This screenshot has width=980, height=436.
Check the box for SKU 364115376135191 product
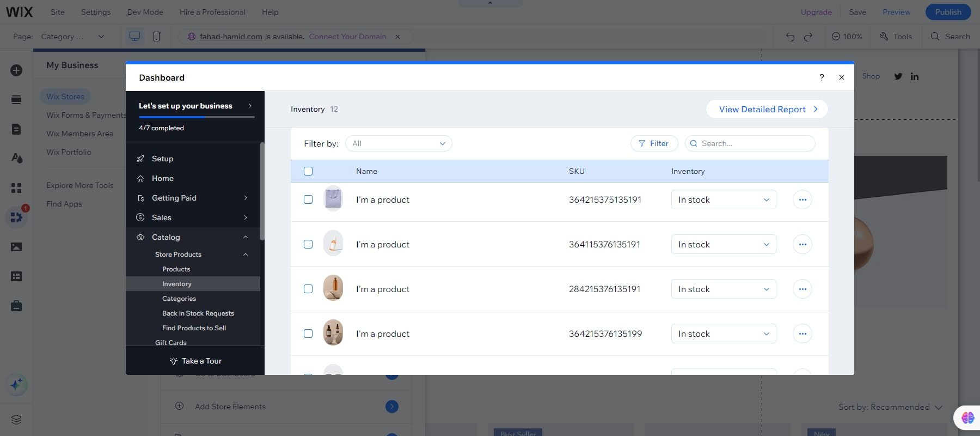308,244
